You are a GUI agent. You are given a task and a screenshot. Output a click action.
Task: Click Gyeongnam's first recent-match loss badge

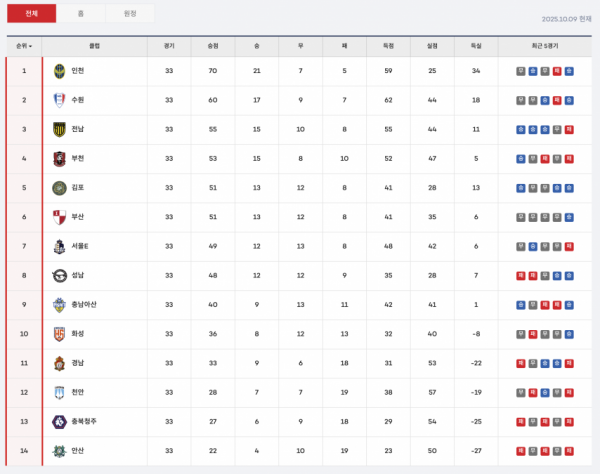point(521,363)
